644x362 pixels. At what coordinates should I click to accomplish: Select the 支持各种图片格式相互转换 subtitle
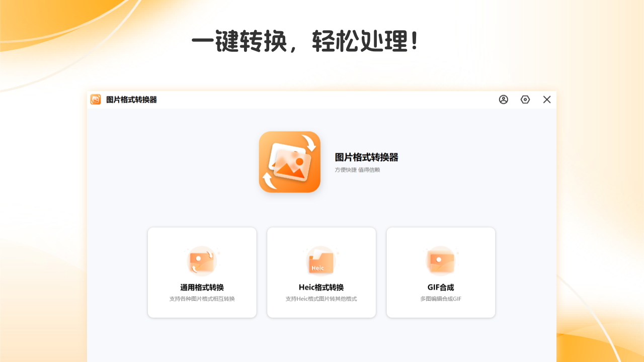pyautogui.click(x=202, y=298)
